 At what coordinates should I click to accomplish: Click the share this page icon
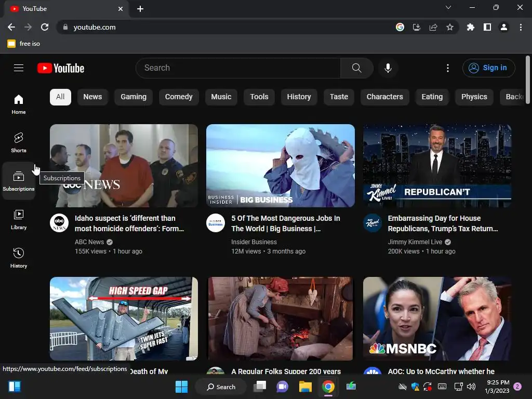tap(433, 27)
